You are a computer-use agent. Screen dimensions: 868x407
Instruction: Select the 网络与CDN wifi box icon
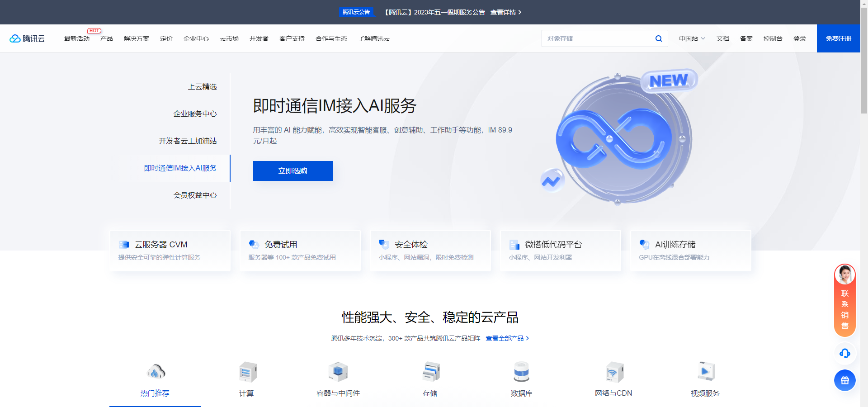tap(614, 372)
